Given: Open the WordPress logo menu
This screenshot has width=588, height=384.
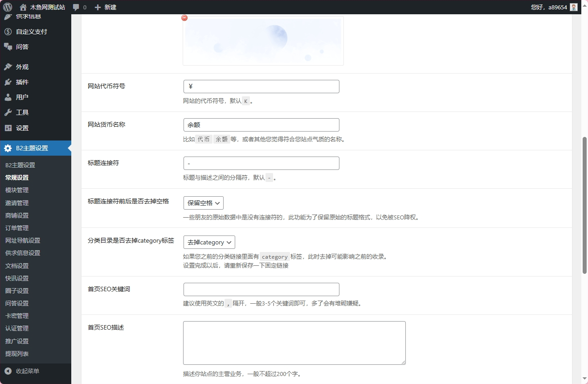Looking at the screenshot, I should [x=8, y=7].
